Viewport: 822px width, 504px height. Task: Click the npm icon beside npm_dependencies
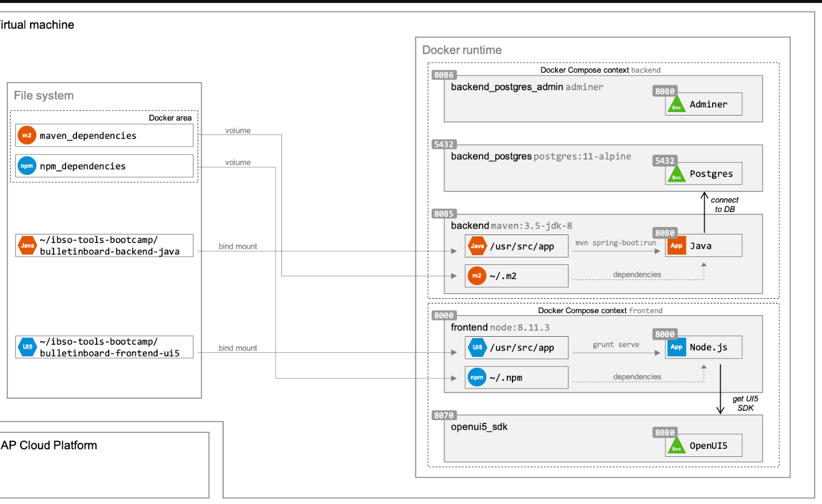[27, 166]
